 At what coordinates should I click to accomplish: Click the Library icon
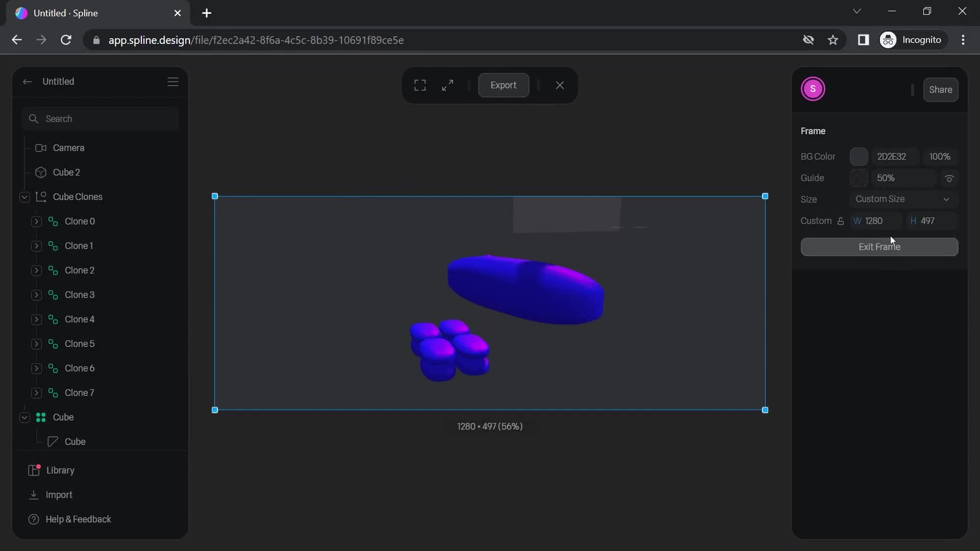point(34,469)
